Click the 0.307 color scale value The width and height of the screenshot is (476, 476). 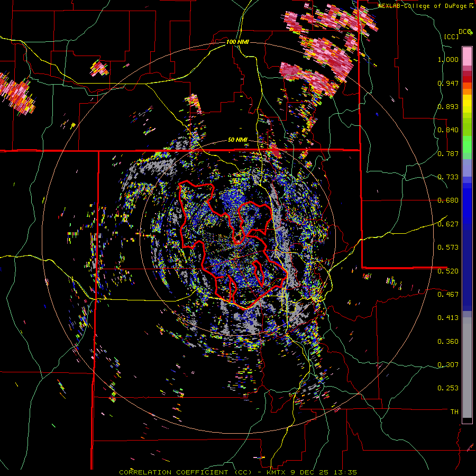448,364
